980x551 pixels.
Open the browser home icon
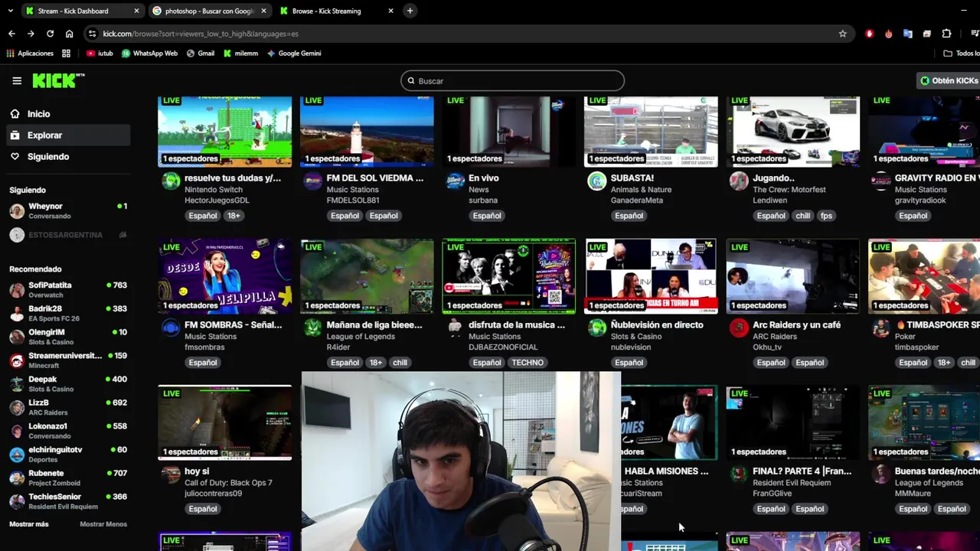coord(69,34)
